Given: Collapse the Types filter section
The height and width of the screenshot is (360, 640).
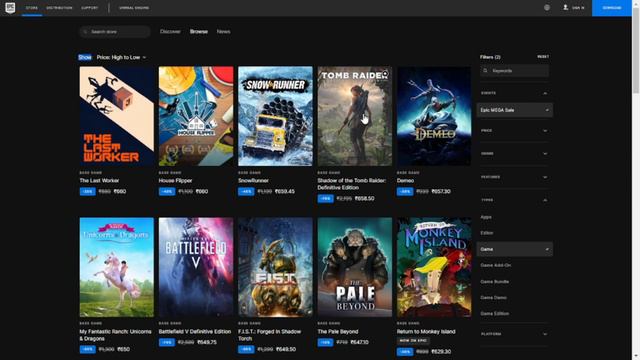Looking at the screenshot, I should (514, 200).
